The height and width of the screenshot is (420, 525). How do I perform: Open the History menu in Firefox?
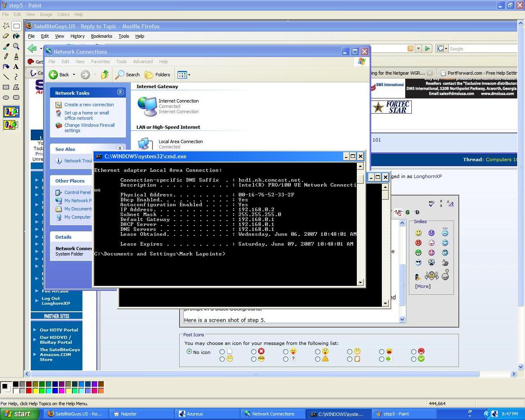pos(77,36)
